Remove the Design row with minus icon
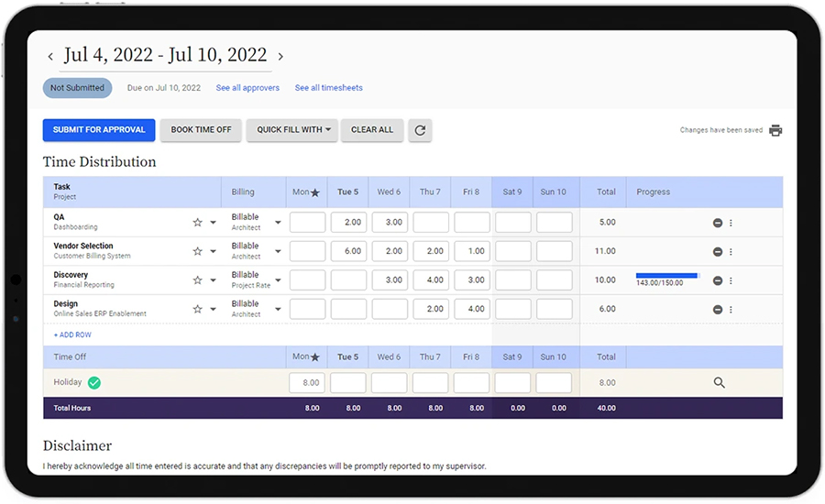 click(x=718, y=310)
